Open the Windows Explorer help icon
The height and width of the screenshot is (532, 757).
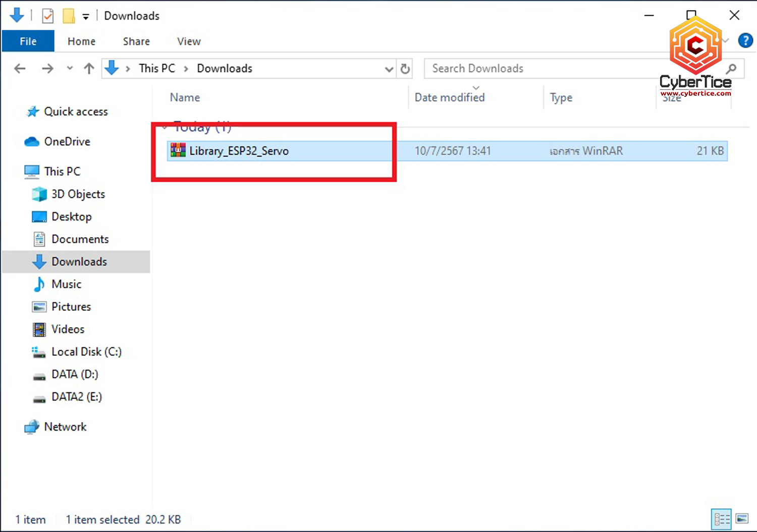[745, 40]
